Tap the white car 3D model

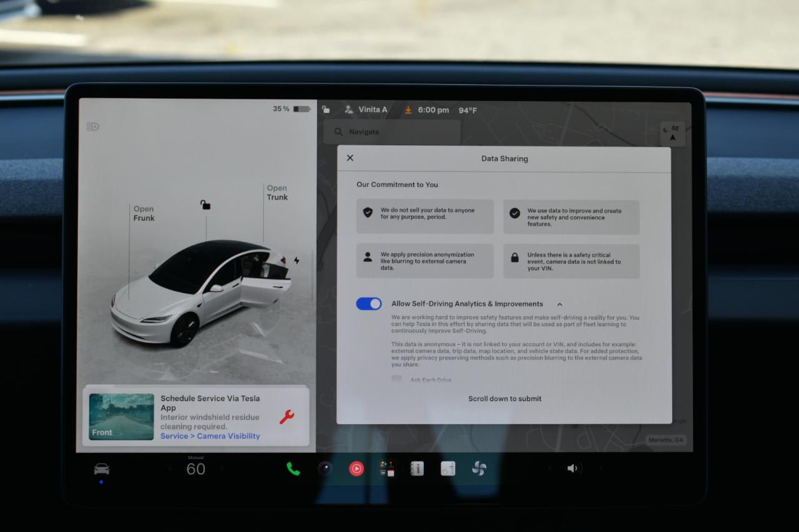200,292
